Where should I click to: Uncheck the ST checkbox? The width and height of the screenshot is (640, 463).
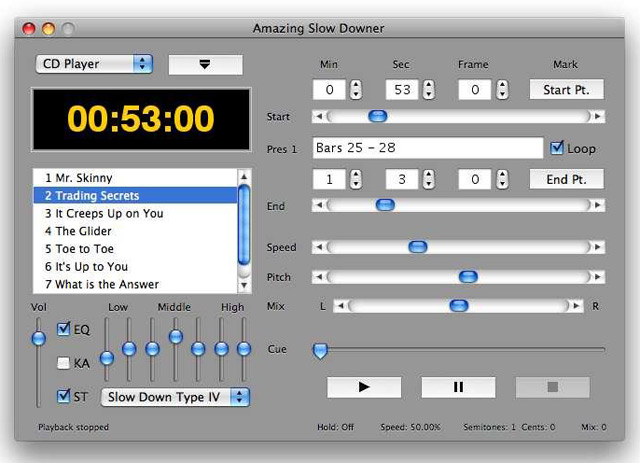(x=63, y=396)
